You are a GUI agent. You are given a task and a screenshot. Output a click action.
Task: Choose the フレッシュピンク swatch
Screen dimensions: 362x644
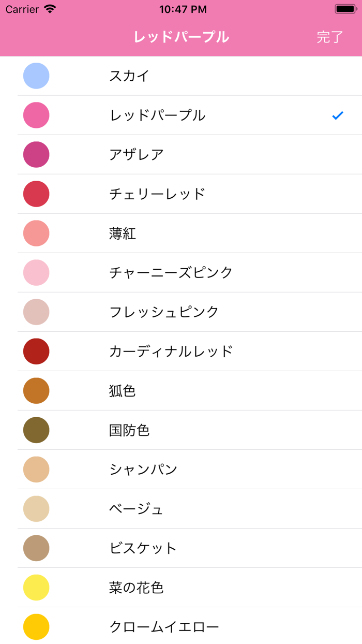click(x=36, y=312)
